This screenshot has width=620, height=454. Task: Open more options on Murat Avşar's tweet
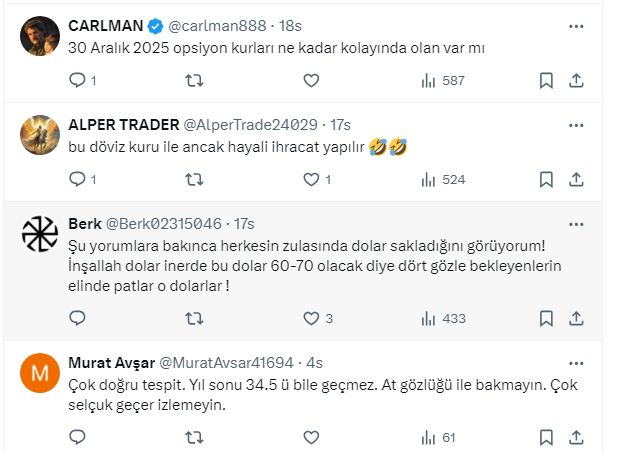pos(577,362)
